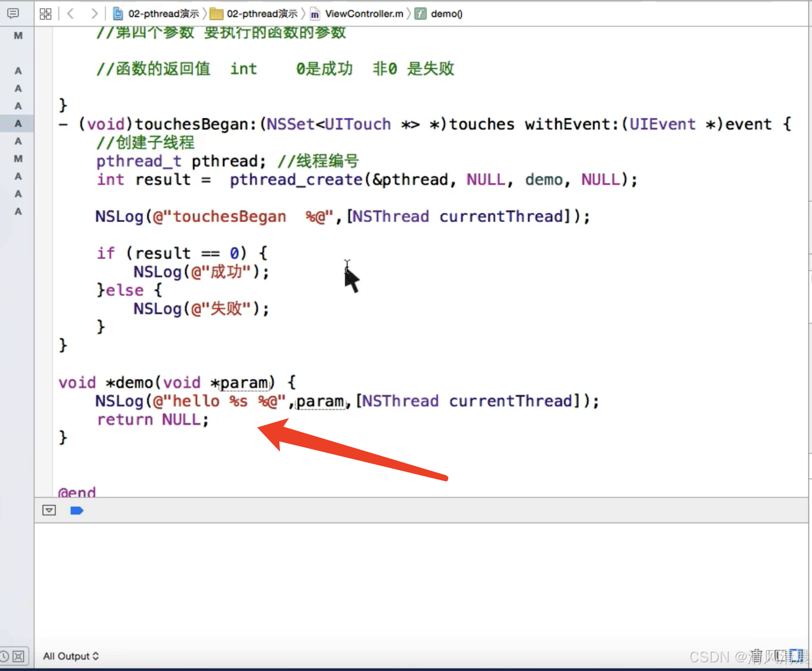The width and height of the screenshot is (812, 671).
Task: Click the 'pthread_create' function call
Action: (296, 180)
